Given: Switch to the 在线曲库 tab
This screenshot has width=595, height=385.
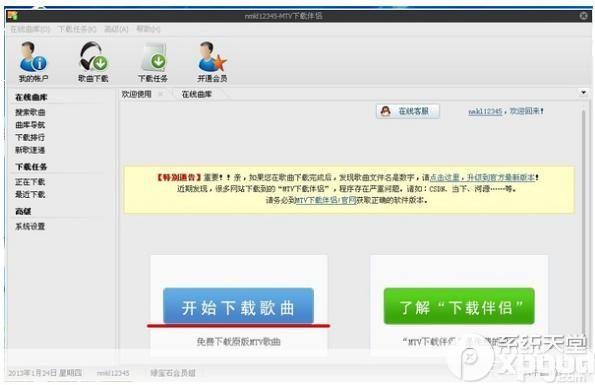Looking at the screenshot, I should [197, 94].
